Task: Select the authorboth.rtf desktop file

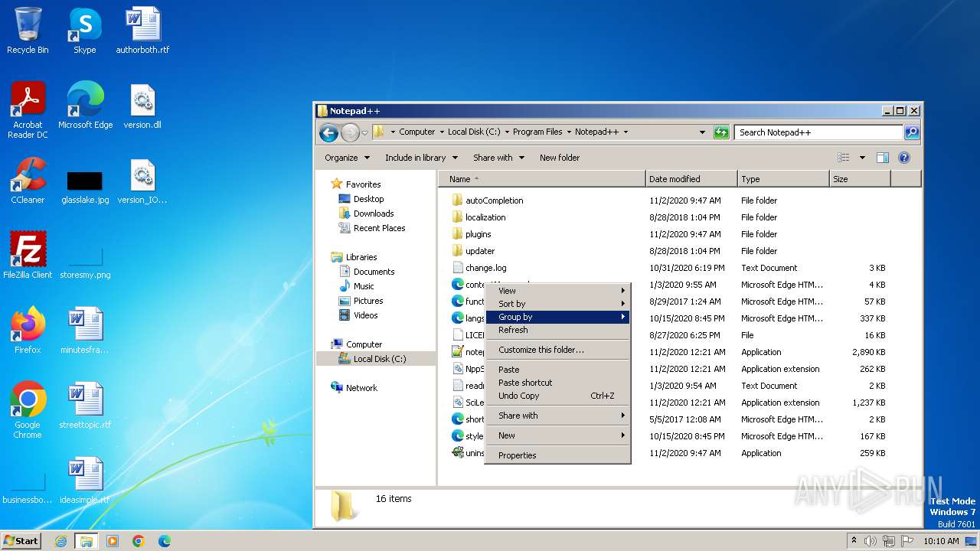Action: (x=142, y=31)
